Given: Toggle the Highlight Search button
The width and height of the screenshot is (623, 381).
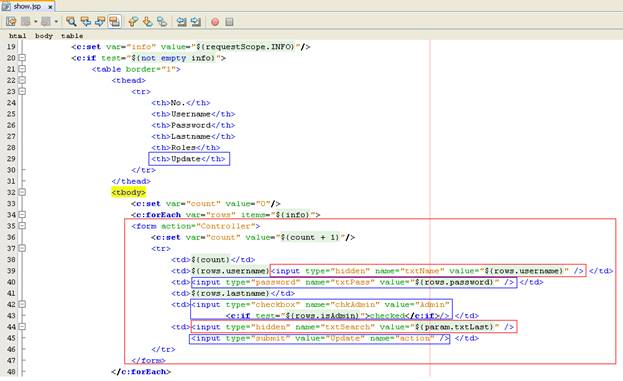Looking at the screenshot, I should coord(114,22).
